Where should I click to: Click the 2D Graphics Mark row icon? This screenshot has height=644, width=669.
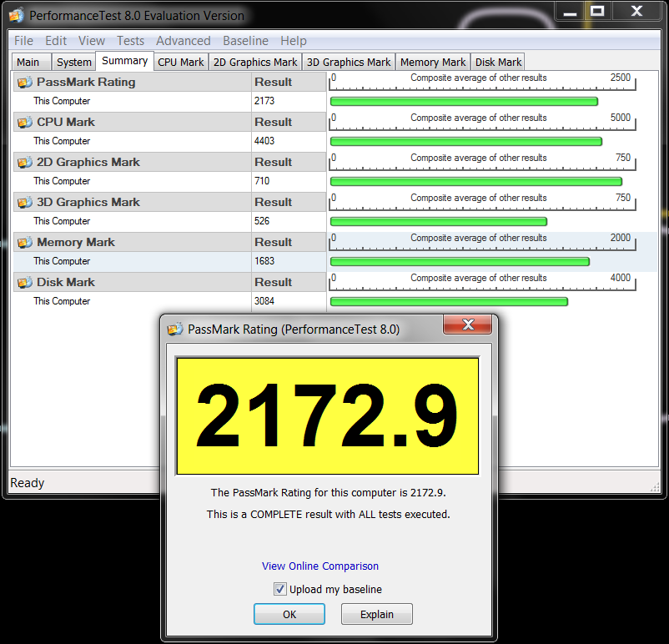pyautogui.click(x=25, y=162)
